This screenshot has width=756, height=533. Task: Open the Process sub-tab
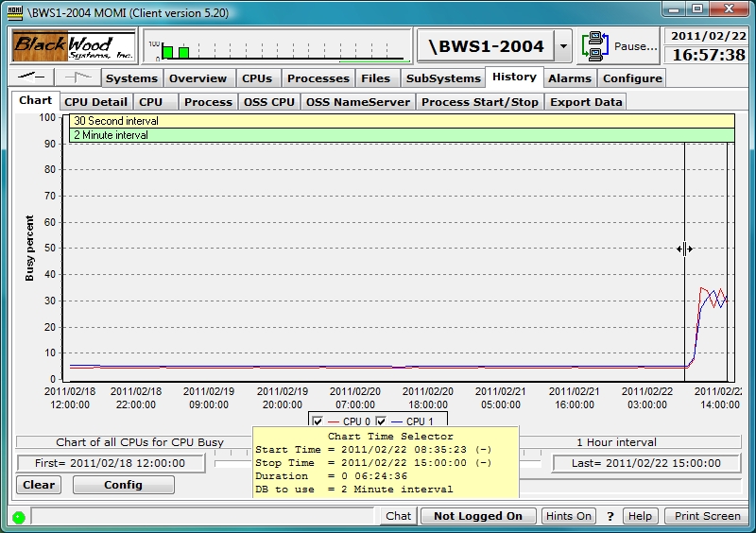[208, 102]
